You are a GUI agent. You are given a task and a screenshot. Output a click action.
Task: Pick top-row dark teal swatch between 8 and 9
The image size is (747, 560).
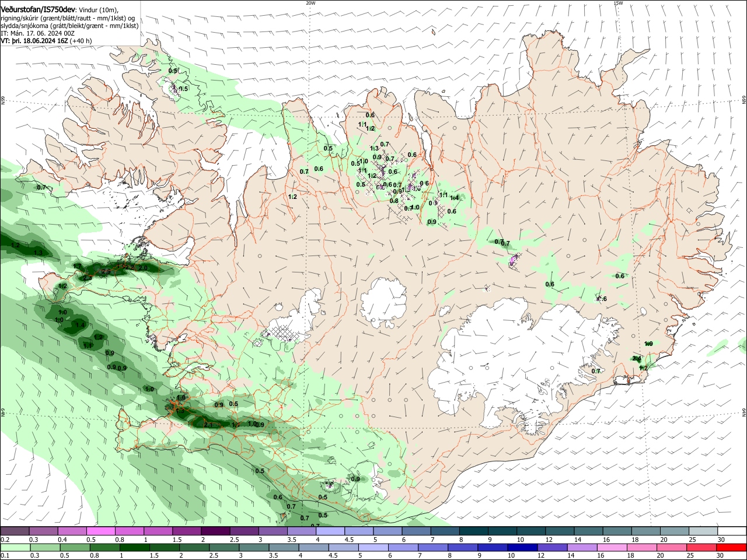[x=474, y=531]
